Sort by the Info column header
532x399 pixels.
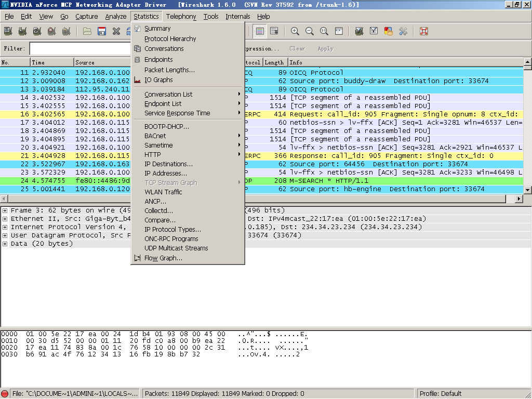(x=405, y=62)
